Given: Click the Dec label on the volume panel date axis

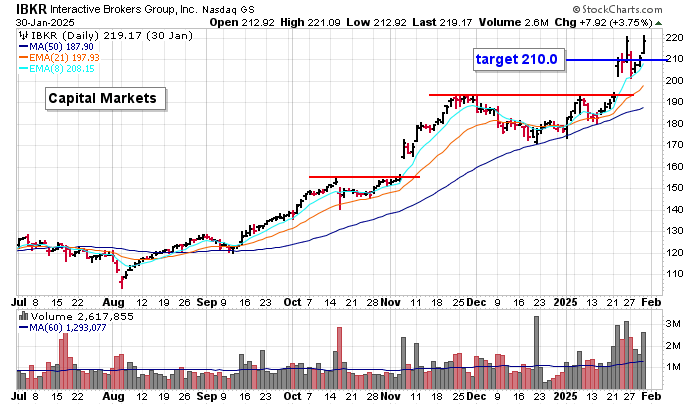Looking at the screenshot, I should [x=476, y=397].
